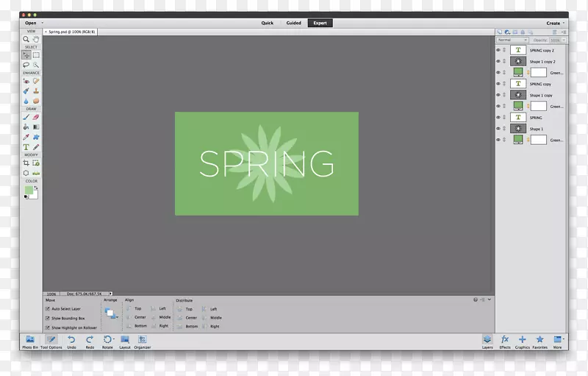Select the Paint Bucket tool
The image size is (588, 376).
point(26,127)
